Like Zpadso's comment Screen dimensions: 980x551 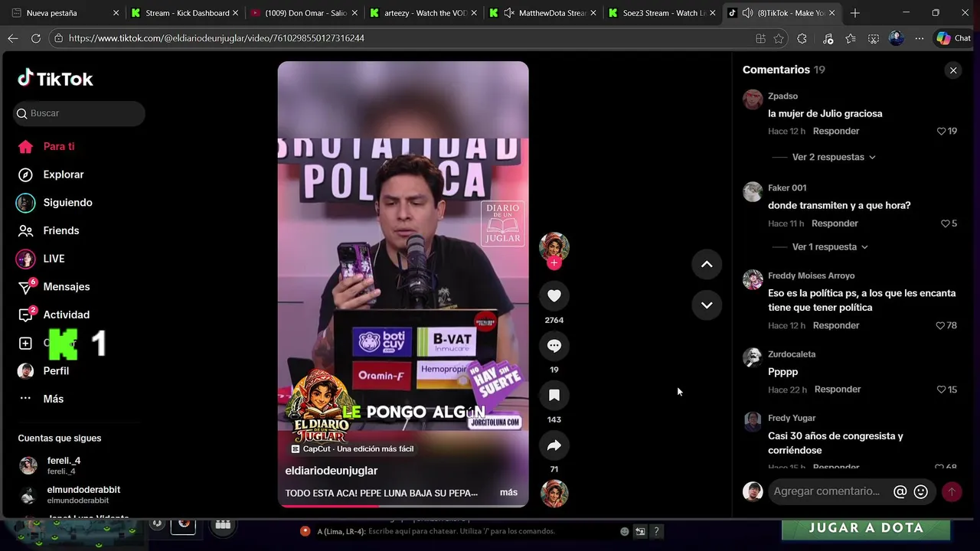[942, 132]
